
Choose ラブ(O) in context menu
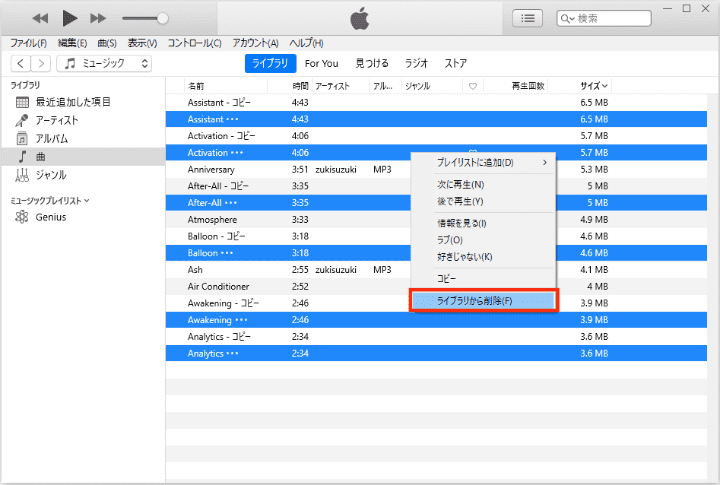(484, 240)
